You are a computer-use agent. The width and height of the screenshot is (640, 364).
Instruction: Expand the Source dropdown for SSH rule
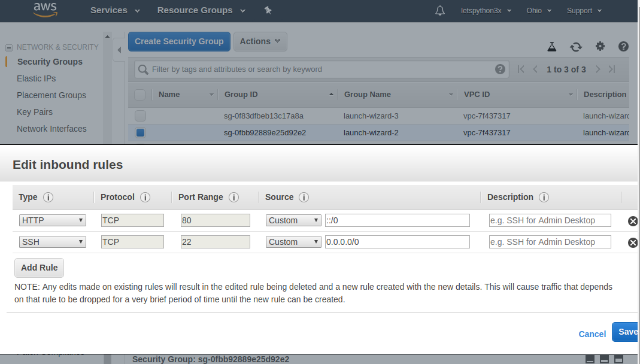(x=293, y=242)
